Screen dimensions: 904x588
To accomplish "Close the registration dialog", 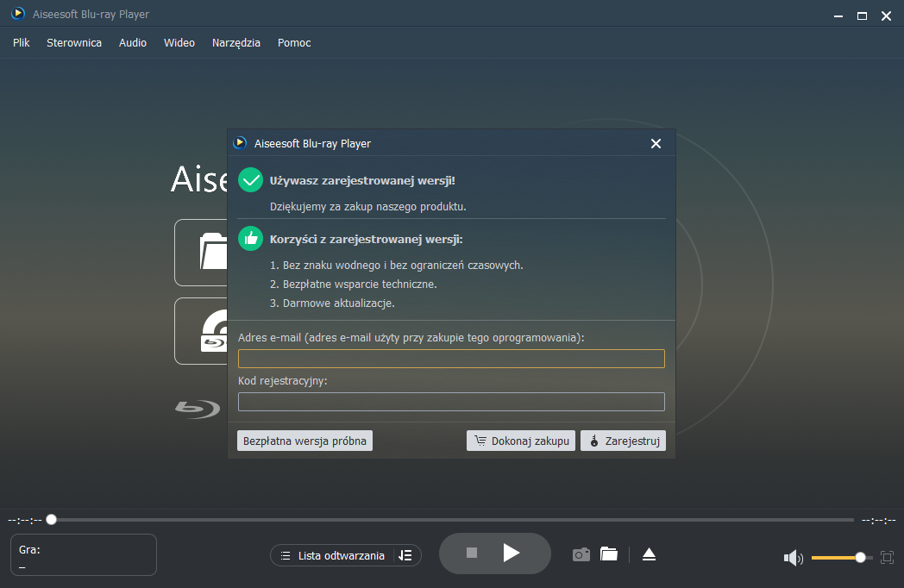I will pyautogui.click(x=656, y=143).
